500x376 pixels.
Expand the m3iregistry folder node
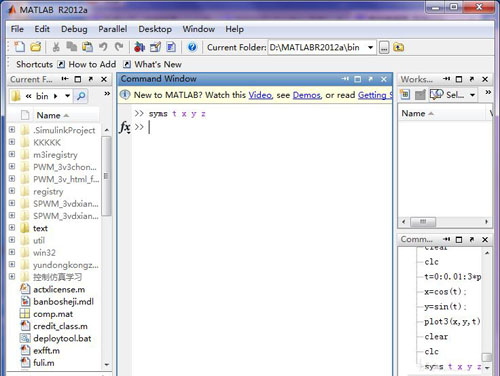point(12,154)
